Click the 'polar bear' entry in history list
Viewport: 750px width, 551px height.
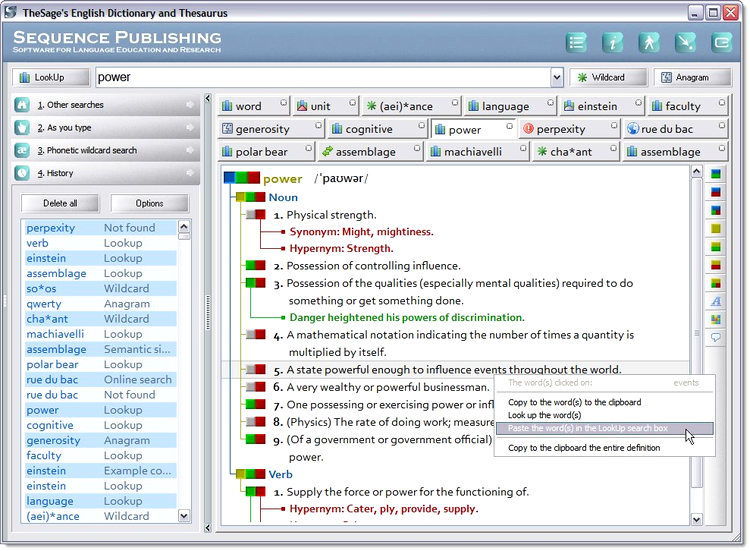(52, 365)
